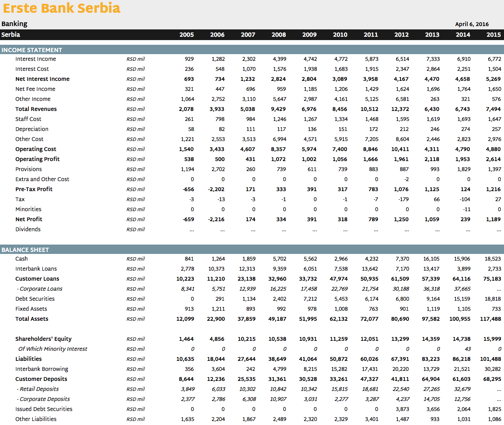Click the Provisions row label

pyautogui.click(x=29, y=169)
